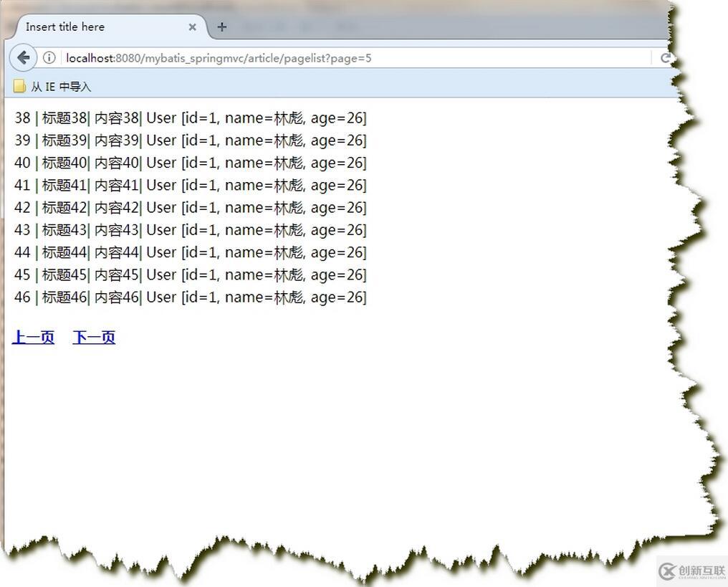The image size is (728, 587).
Task: Go to previous page via "上一页" link
Action: [33, 338]
